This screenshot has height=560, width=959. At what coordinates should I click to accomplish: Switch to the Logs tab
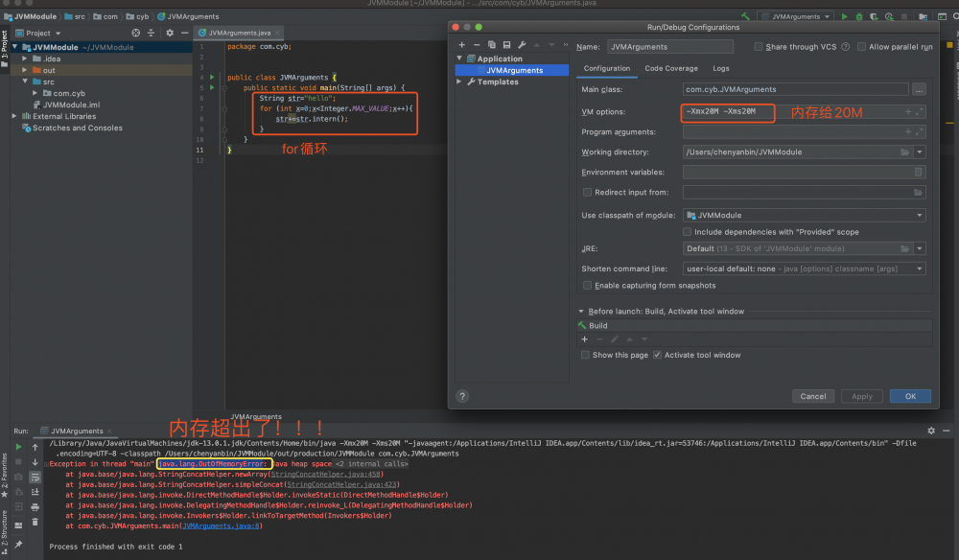(x=720, y=69)
